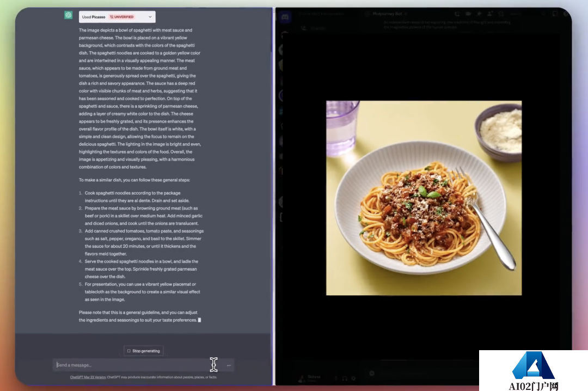Click the UNVERIFIED plugin badge
The width and height of the screenshot is (588, 391).
121,17
